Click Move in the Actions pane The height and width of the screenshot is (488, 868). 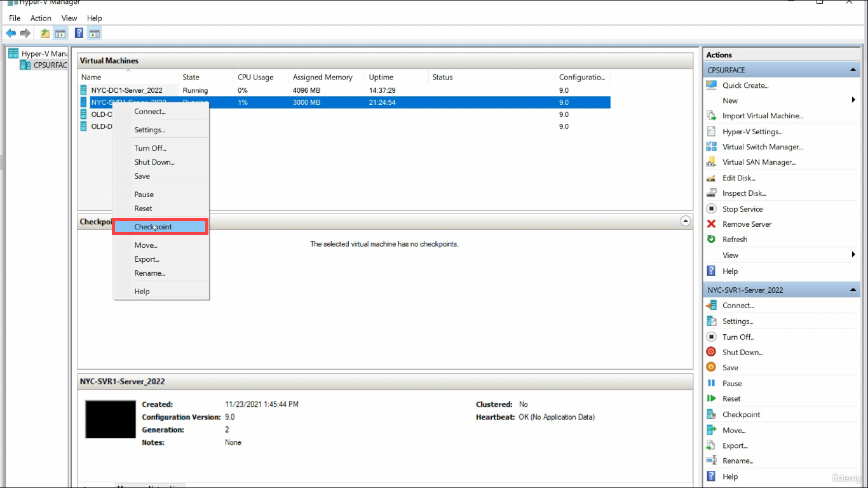(x=734, y=430)
